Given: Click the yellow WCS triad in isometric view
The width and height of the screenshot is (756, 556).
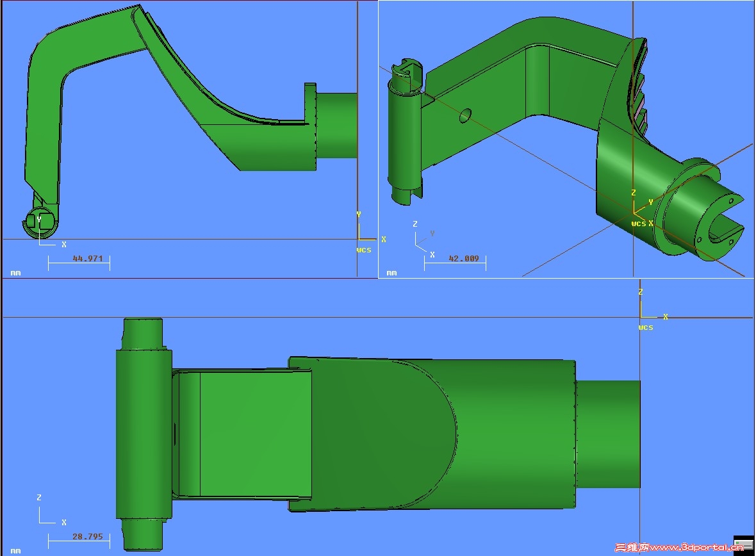Looking at the screenshot, I should point(642,208).
